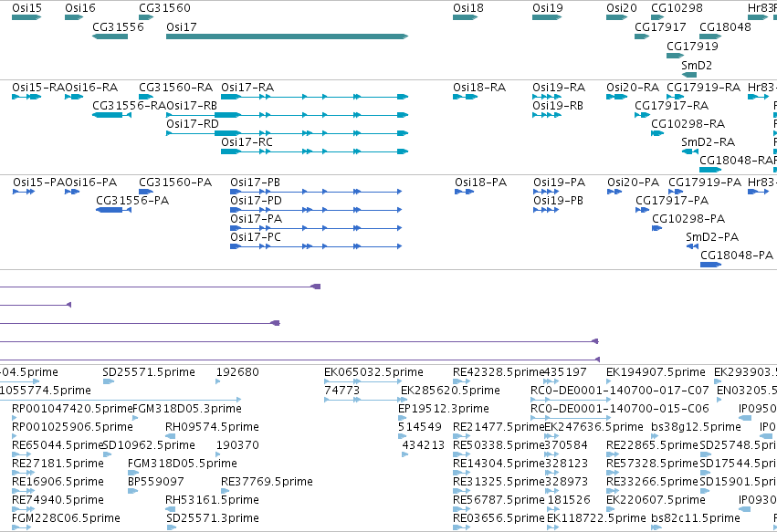Click the CG31560 gene label
The height and width of the screenshot is (532, 777).
(164, 8)
